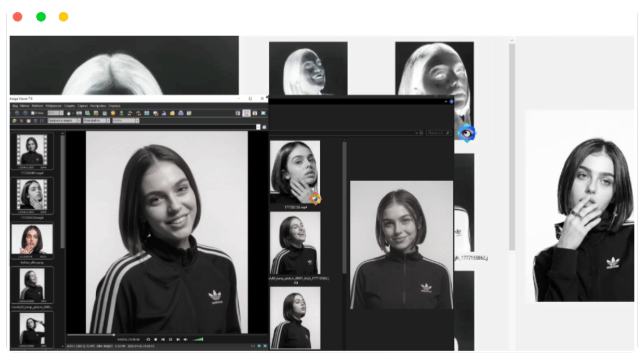The height and width of the screenshot is (362, 644).
Task: Click icon right of viewer address bar dropdown
Action: coord(264,127)
